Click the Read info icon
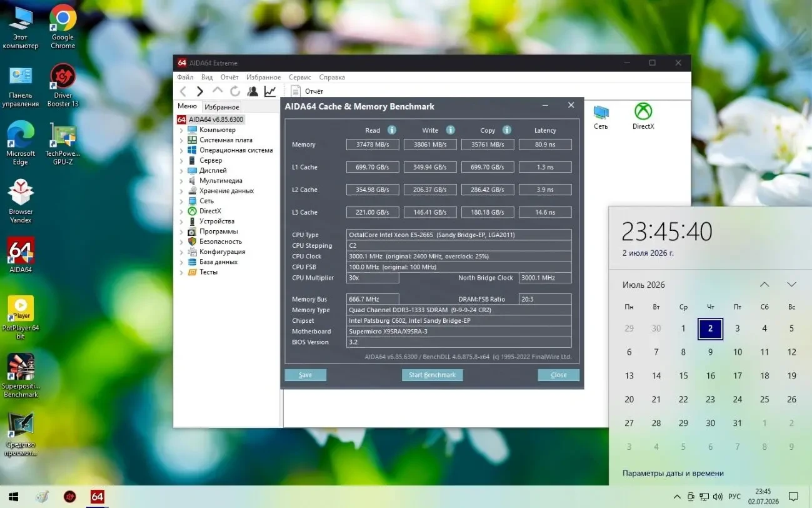 point(392,130)
